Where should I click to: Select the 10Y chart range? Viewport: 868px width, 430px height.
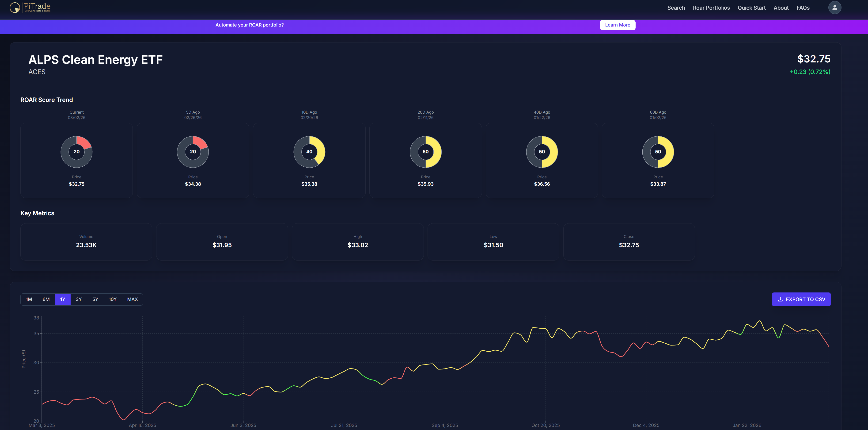point(113,299)
